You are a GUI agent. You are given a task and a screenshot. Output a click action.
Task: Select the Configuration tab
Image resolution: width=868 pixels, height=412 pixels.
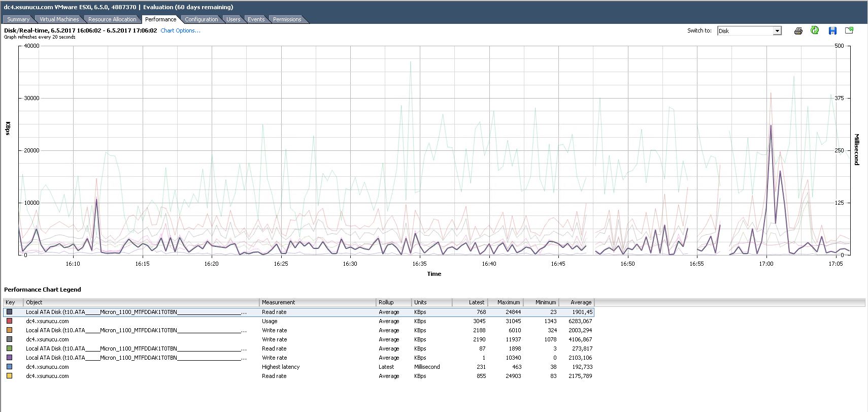[x=201, y=19]
